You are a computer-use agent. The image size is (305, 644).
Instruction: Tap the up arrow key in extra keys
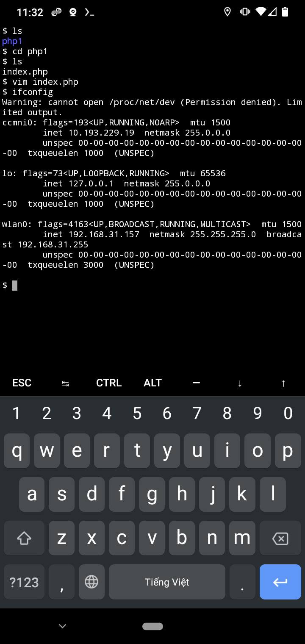pyautogui.click(x=283, y=383)
